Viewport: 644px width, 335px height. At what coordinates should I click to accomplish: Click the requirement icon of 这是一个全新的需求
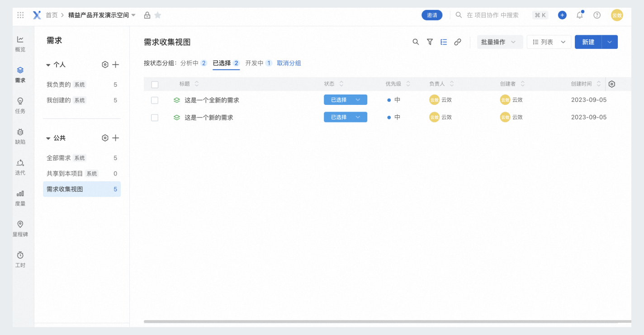pyautogui.click(x=177, y=100)
